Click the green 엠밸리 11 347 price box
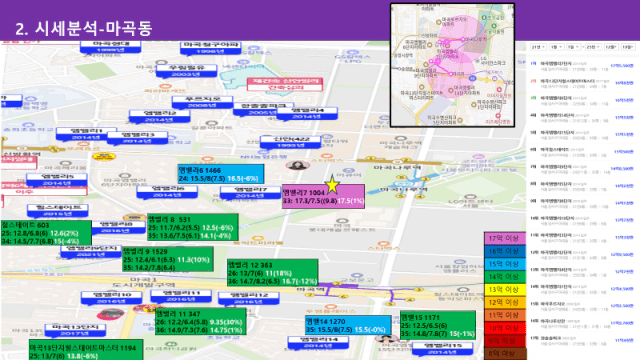Image resolution: width=640 pixels, height=360 pixels. pyautogui.click(x=201, y=322)
